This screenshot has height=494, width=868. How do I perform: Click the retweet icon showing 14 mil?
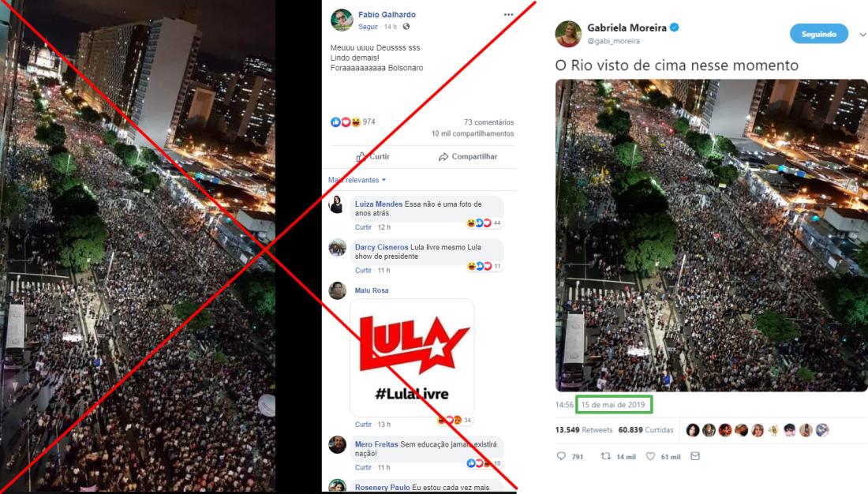606,456
